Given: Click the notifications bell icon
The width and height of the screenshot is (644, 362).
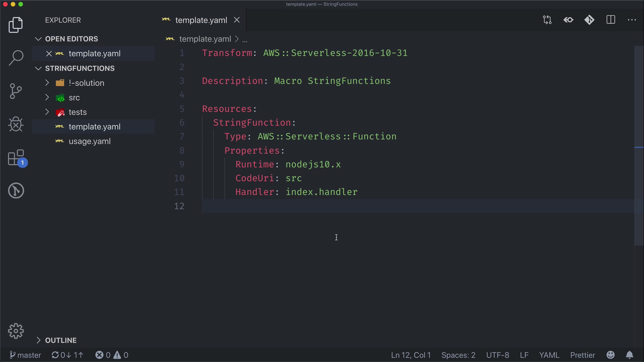Looking at the screenshot, I should point(630,355).
